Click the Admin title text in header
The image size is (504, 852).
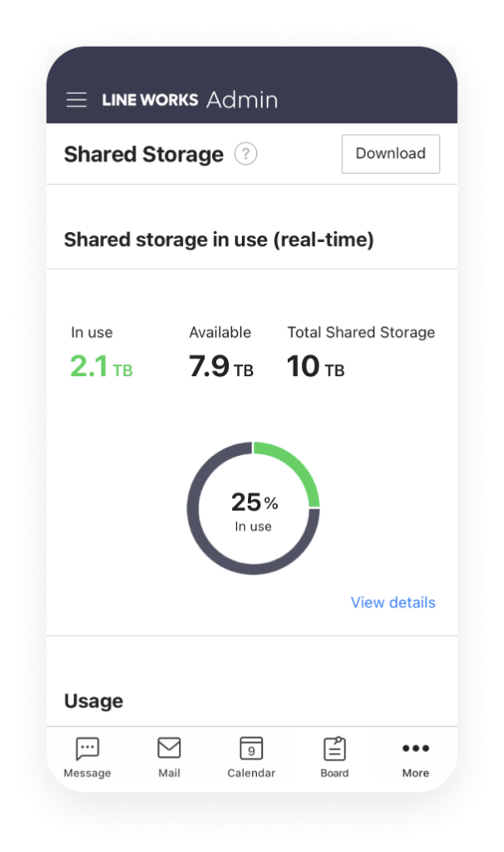tap(242, 100)
